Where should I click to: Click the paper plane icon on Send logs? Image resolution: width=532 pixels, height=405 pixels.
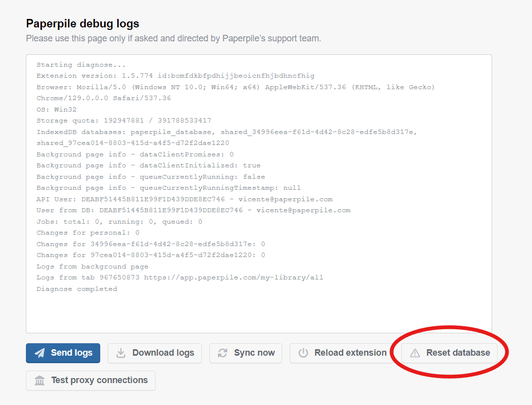coord(40,353)
